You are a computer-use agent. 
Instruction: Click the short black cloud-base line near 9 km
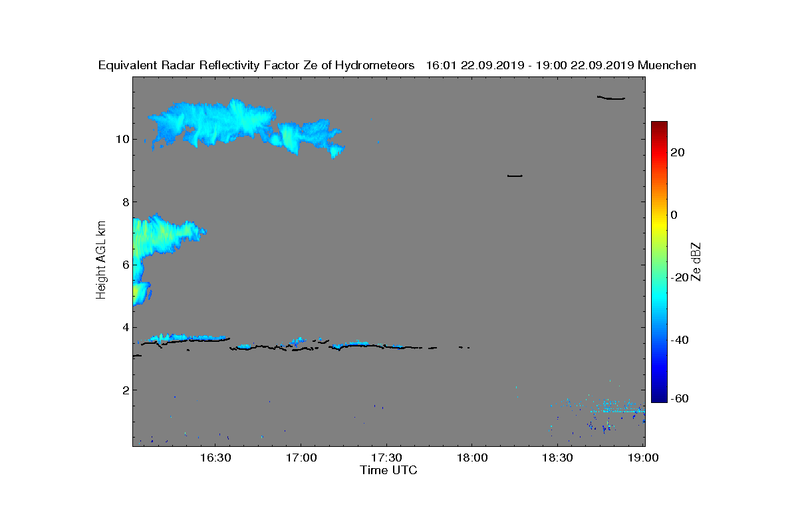(515, 176)
